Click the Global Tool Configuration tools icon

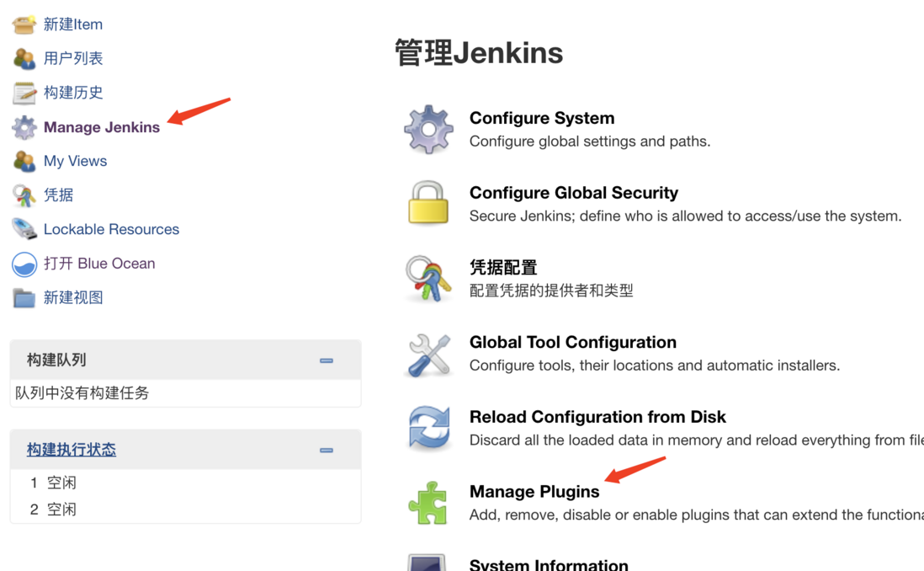[429, 355]
